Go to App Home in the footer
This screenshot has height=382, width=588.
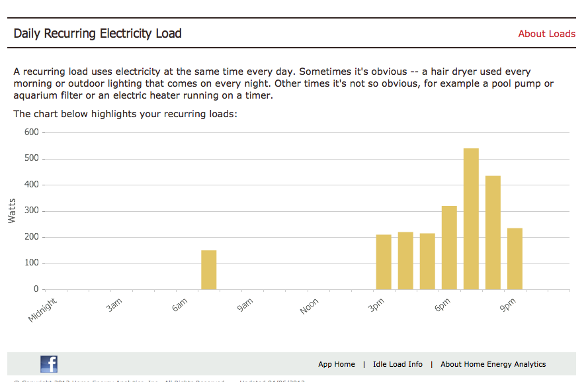coord(337,364)
